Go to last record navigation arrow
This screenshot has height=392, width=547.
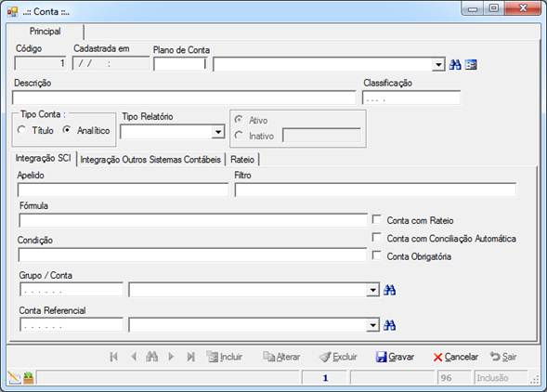coord(190,357)
